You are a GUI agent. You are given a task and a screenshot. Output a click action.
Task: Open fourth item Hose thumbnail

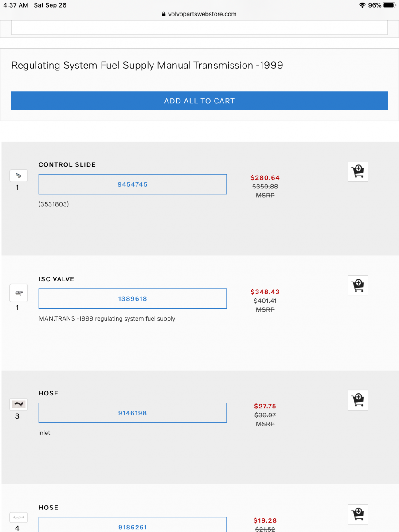19,517
